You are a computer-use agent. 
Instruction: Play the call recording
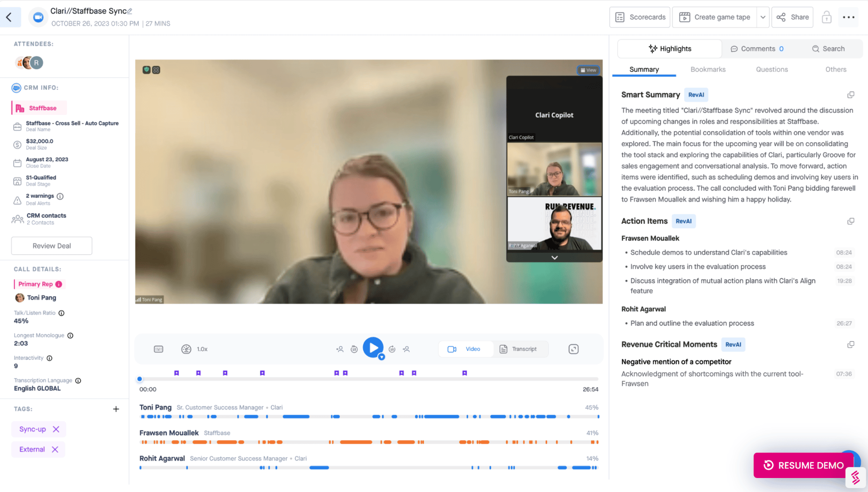coord(373,348)
